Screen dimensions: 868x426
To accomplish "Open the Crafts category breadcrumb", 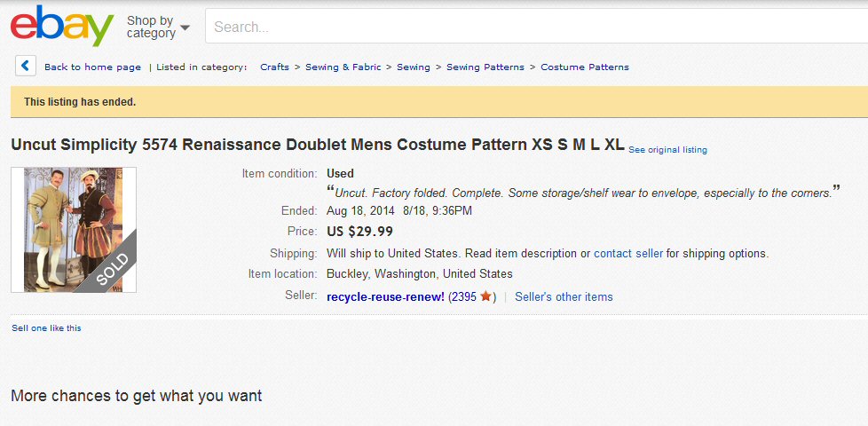I will pyautogui.click(x=274, y=67).
